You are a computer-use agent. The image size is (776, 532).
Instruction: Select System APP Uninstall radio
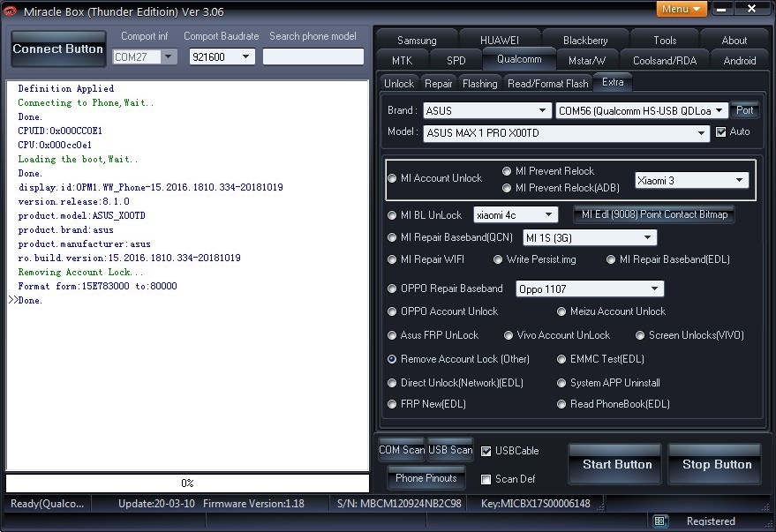point(561,383)
